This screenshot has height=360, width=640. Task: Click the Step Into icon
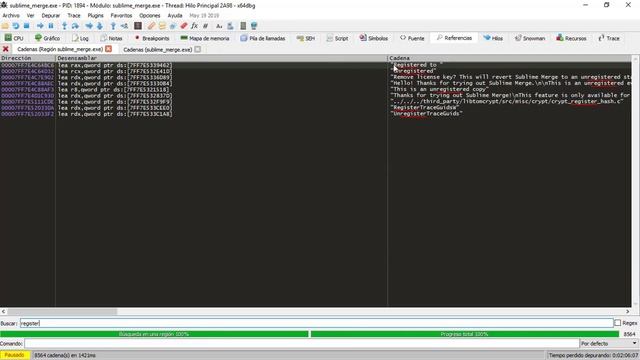(x=64, y=26)
